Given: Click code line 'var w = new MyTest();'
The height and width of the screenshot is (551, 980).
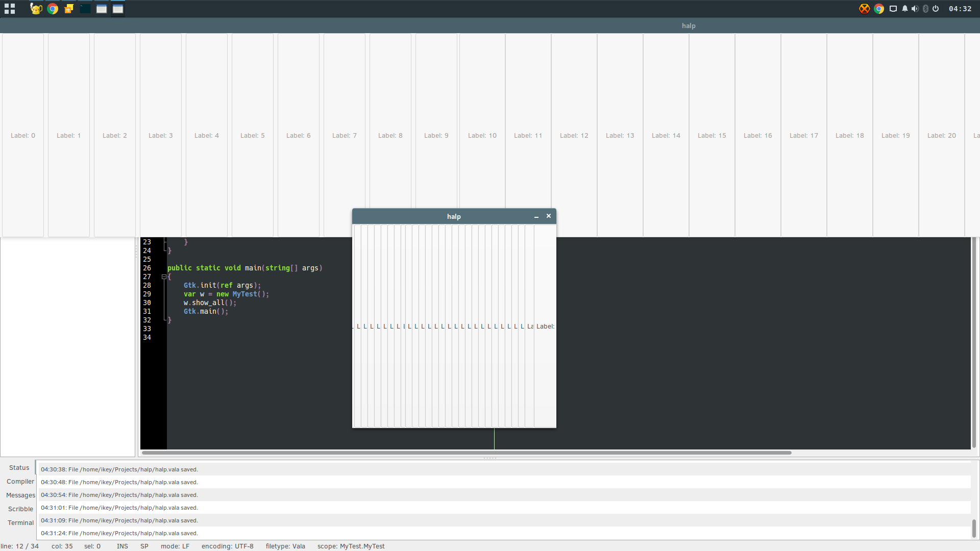Looking at the screenshot, I should pos(226,294).
